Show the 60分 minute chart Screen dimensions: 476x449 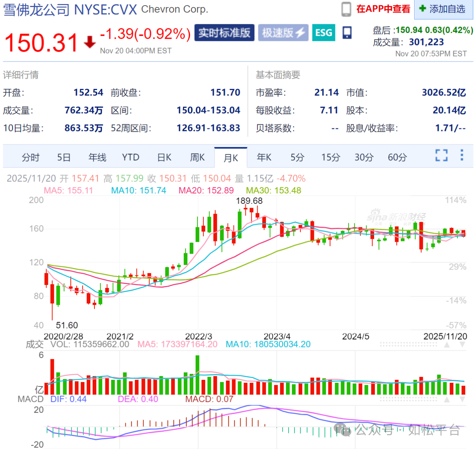pos(397,157)
